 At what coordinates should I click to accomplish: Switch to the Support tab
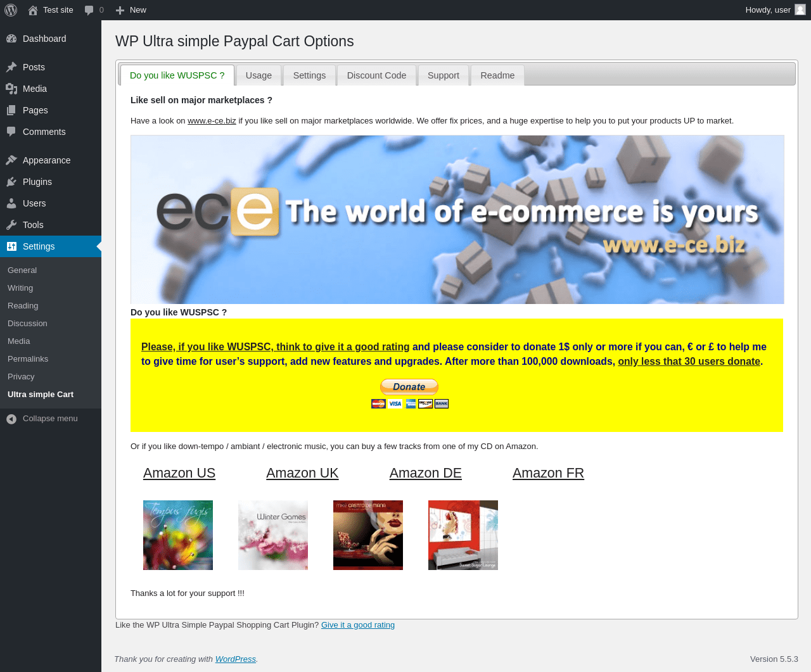[x=444, y=75]
